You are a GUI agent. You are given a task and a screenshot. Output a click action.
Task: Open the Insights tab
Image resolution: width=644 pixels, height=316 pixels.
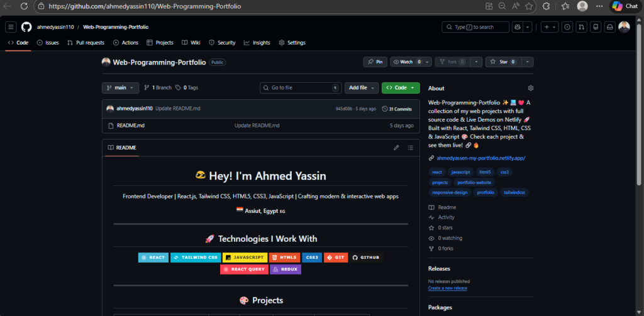[x=257, y=43]
